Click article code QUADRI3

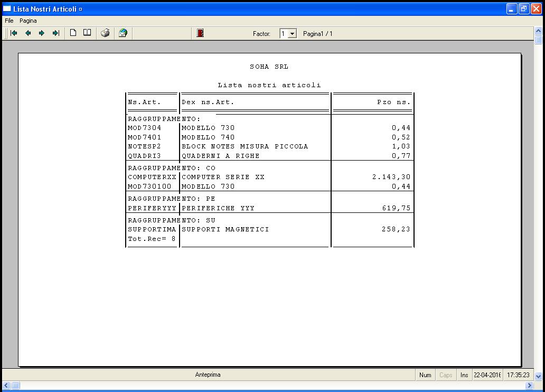click(144, 155)
